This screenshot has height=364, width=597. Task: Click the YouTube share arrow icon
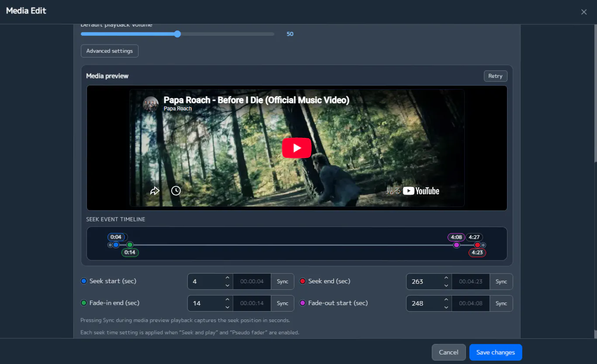coord(155,191)
